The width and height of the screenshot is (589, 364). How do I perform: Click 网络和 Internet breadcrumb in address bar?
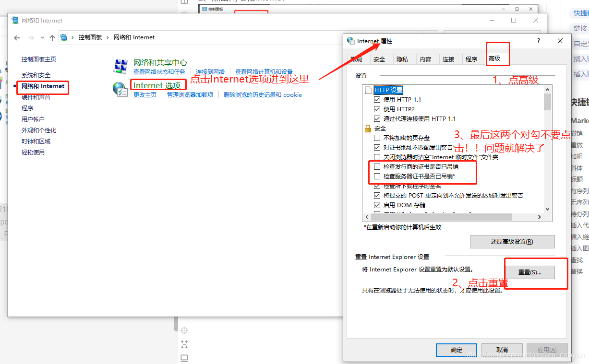[134, 37]
